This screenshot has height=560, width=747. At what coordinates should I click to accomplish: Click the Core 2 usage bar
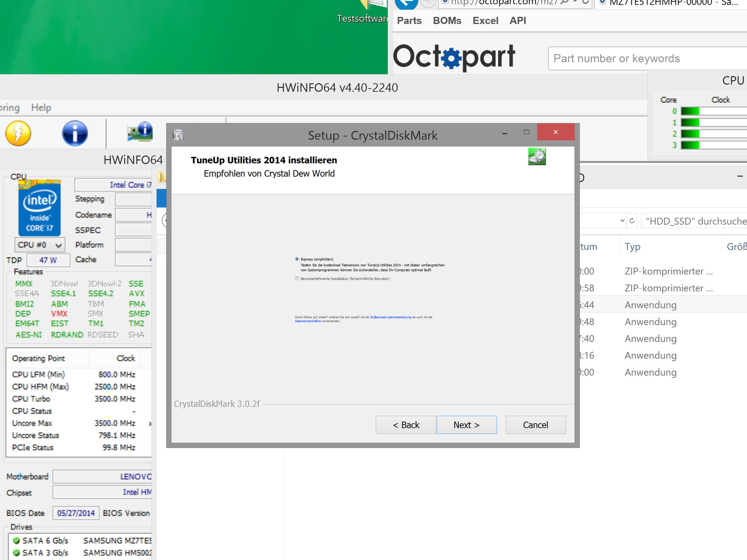coord(714,133)
